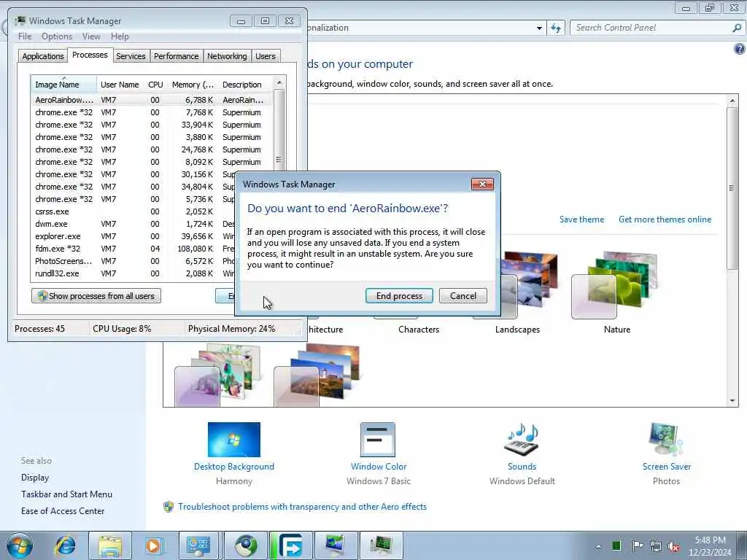This screenshot has height=560, width=747.
Task: Open the File menu in Task Manager
Action: (x=25, y=36)
